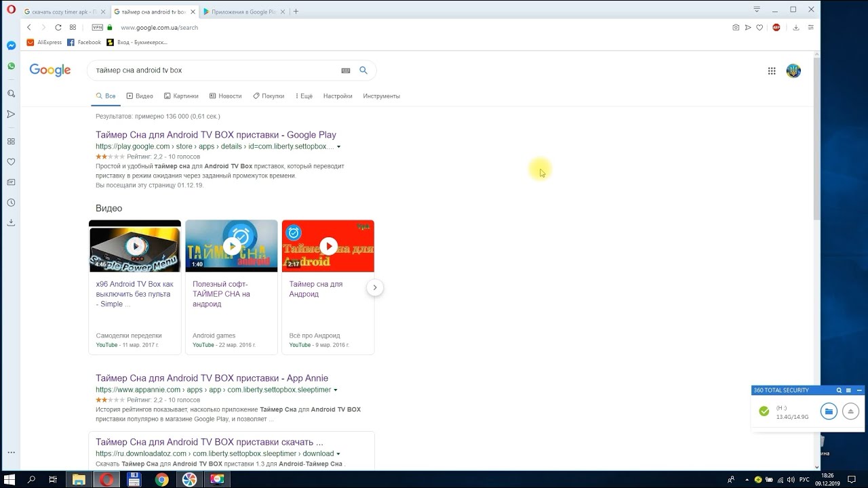Open Easy Setup panel
The image size is (868, 488).
[x=810, y=27]
